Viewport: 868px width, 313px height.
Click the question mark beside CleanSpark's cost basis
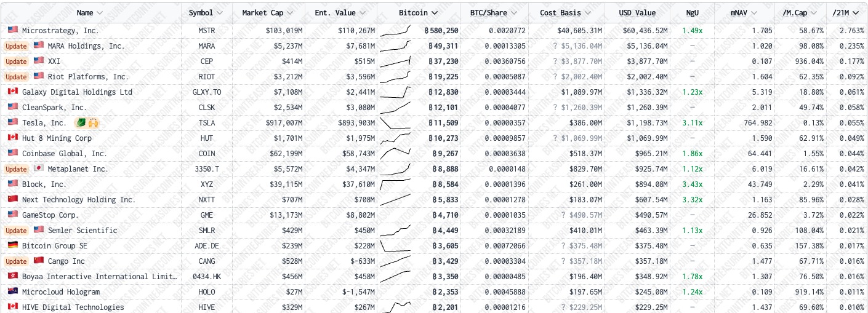pos(555,107)
